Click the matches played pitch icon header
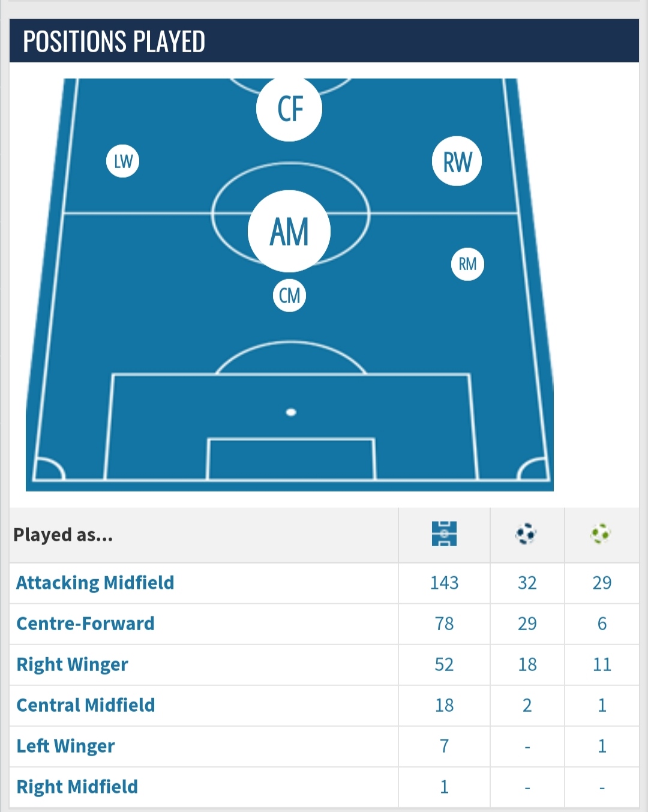This screenshot has width=648, height=812. (444, 534)
